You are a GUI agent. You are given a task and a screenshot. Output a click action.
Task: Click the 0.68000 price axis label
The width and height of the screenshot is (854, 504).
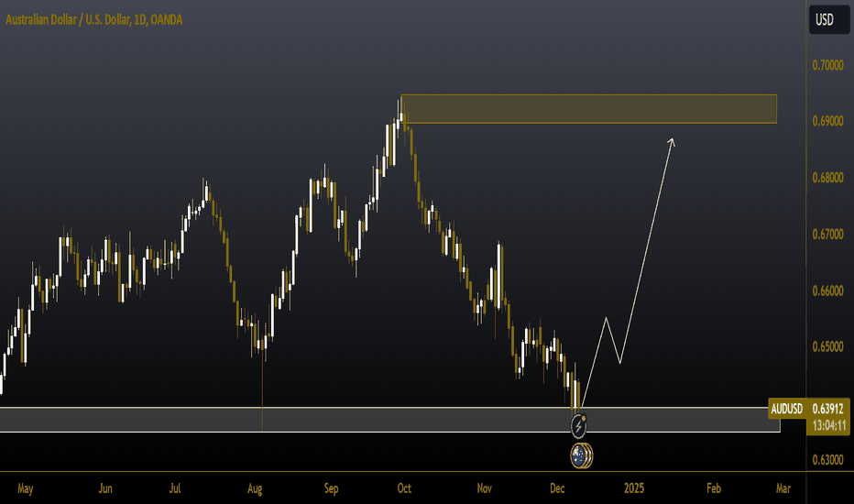coord(827,178)
